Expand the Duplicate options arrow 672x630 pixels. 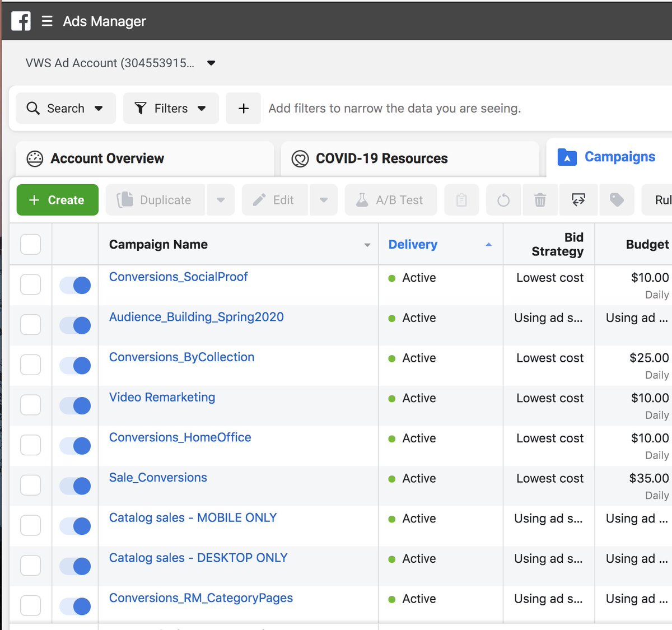click(221, 200)
